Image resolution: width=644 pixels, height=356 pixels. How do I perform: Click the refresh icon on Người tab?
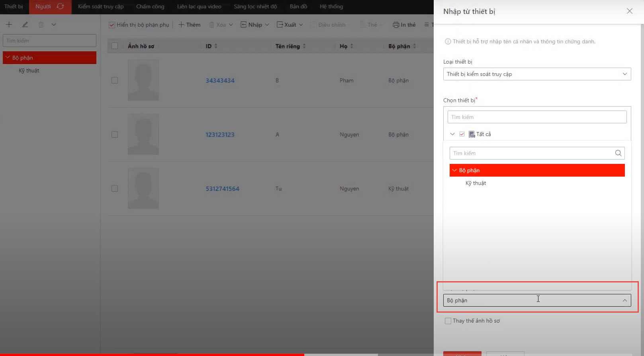60,6
